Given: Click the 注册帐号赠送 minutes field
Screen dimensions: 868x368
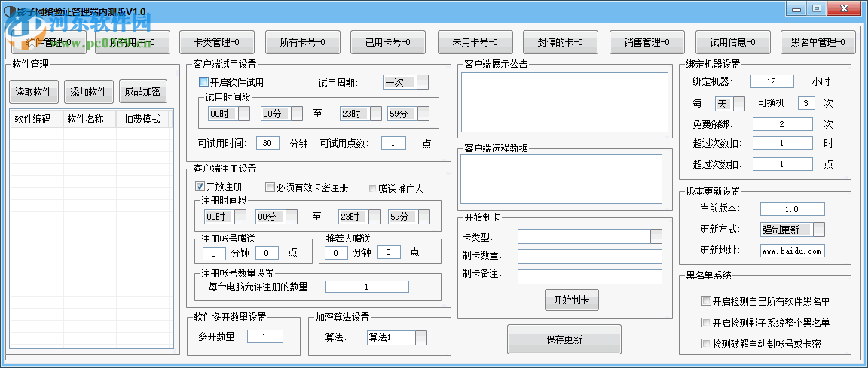Looking at the screenshot, I should tap(214, 253).
